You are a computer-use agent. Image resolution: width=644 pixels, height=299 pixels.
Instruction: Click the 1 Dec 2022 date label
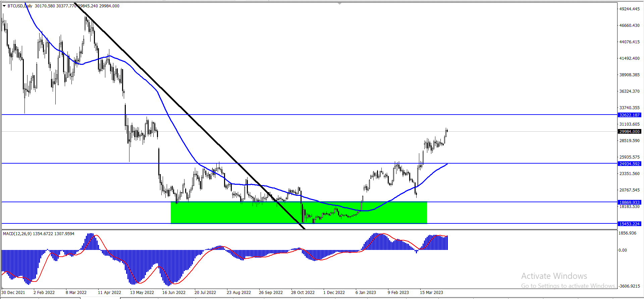(x=334, y=292)
